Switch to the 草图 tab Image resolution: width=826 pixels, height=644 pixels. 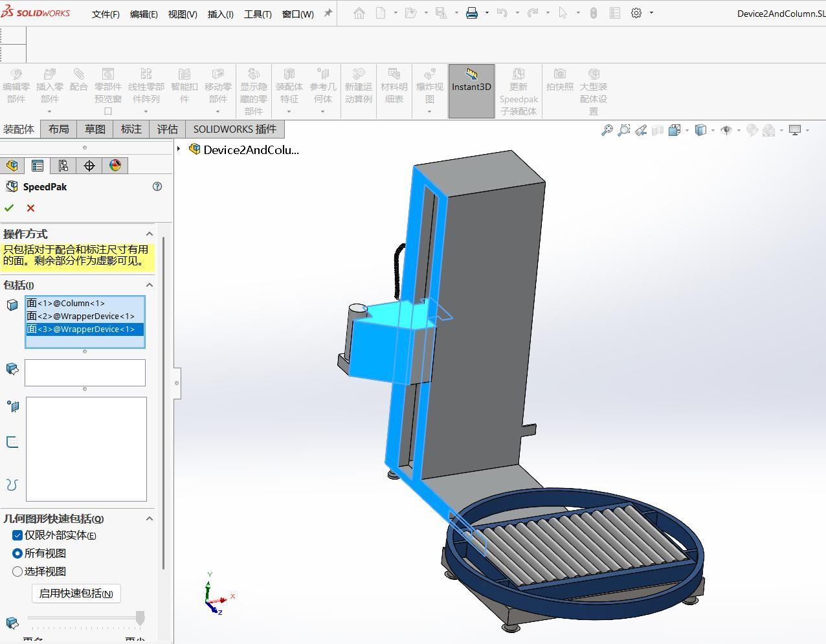click(x=95, y=129)
